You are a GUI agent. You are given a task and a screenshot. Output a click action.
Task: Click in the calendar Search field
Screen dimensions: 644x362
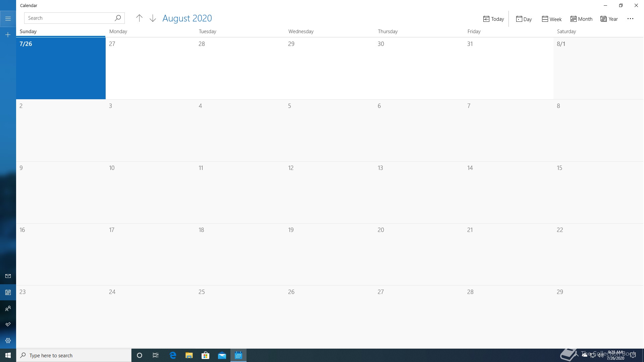(x=69, y=18)
